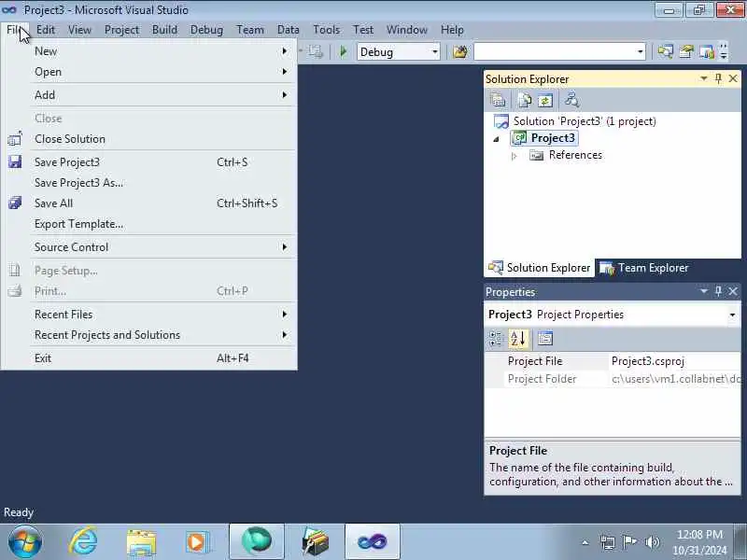
Task: Click the Properties Window toolbar icon at top right
Action: click(x=686, y=51)
